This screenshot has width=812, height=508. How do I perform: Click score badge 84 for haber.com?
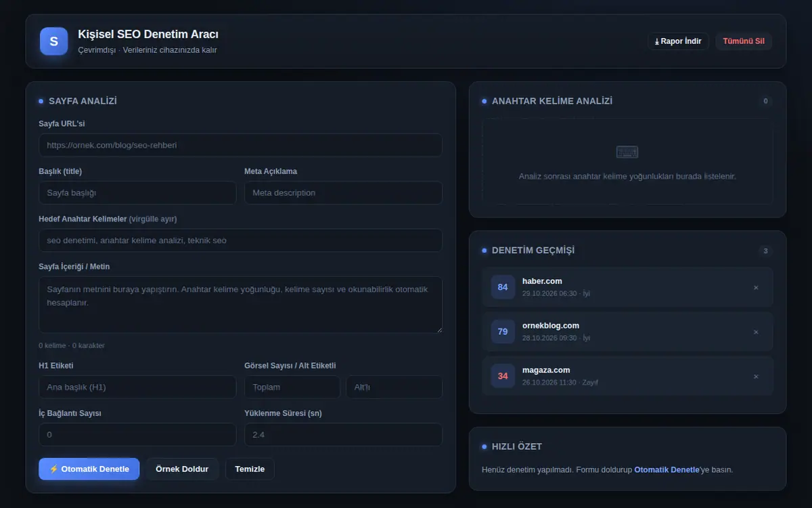click(x=503, y=287)
